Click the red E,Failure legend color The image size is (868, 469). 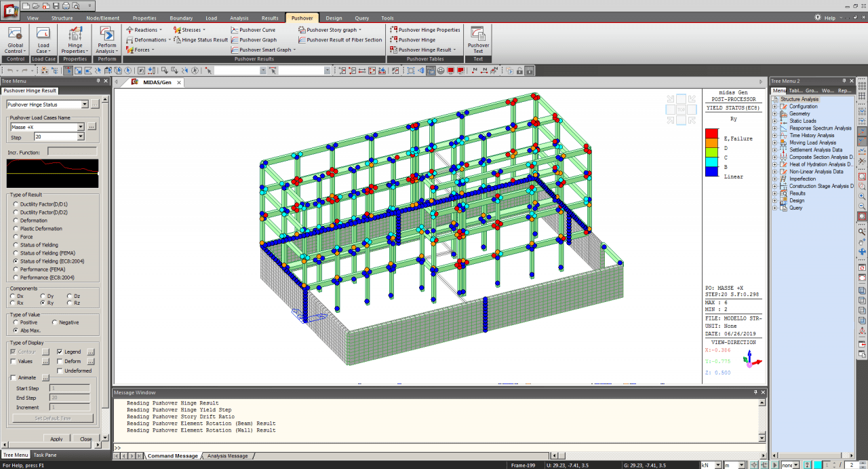(711, 134)
